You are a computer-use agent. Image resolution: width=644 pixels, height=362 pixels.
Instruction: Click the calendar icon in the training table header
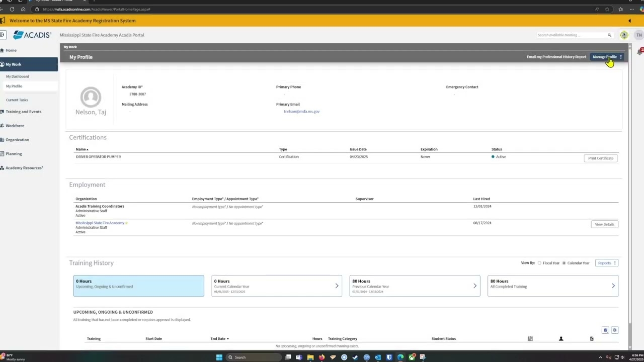tap(530, 338)
